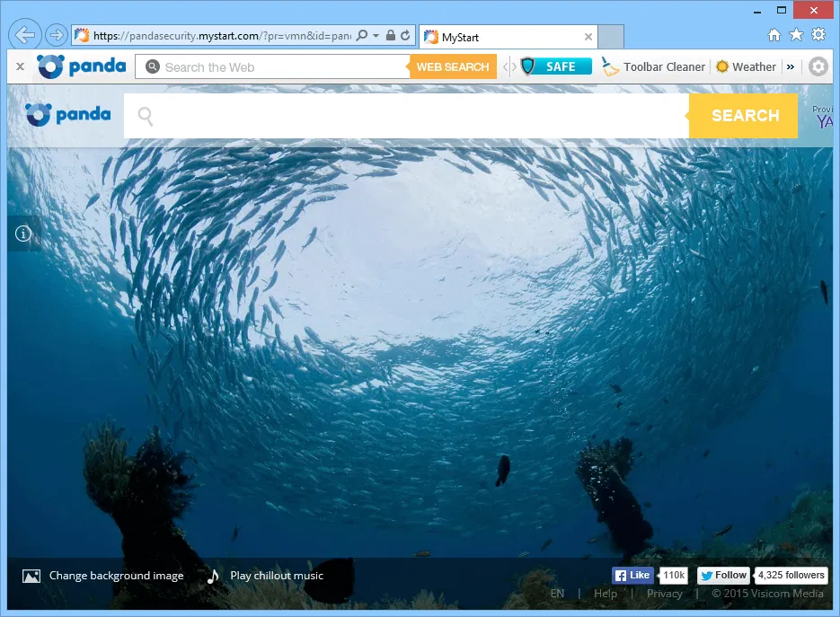Open the toolbar settings gear

[x=818, y=66]
